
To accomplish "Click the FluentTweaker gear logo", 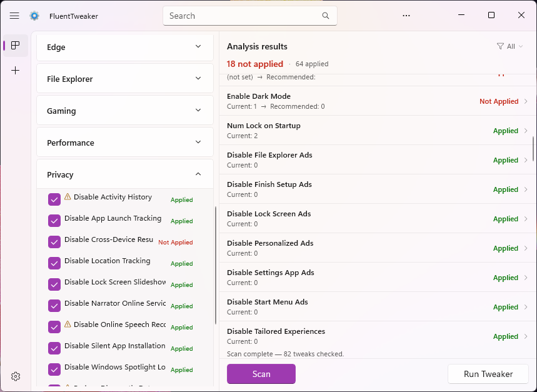I will point(34,16).
